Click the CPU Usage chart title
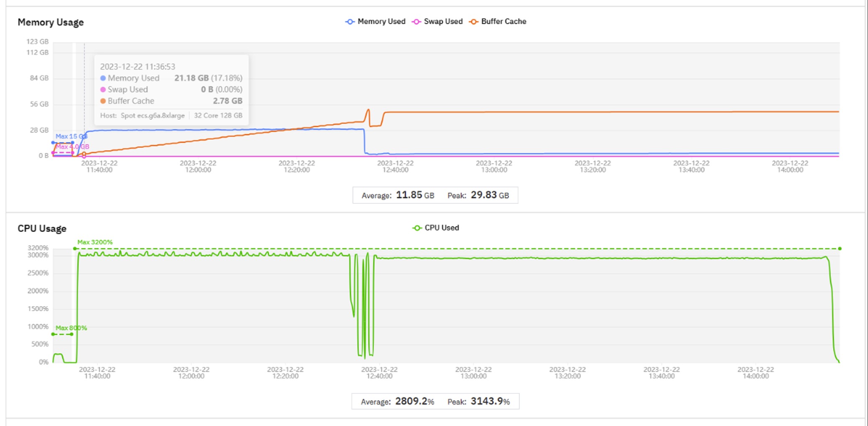Image resolution: width=868 pixels, height=426 pixels. click(x=42, y=228)
